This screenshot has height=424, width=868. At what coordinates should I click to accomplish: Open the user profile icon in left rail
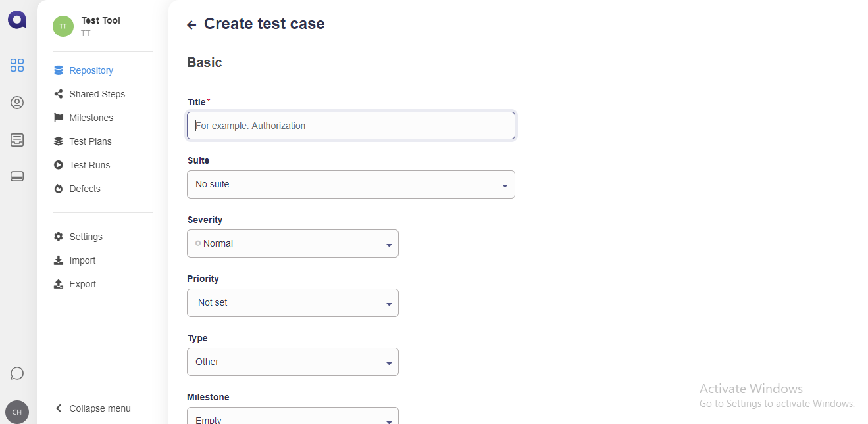17,103
